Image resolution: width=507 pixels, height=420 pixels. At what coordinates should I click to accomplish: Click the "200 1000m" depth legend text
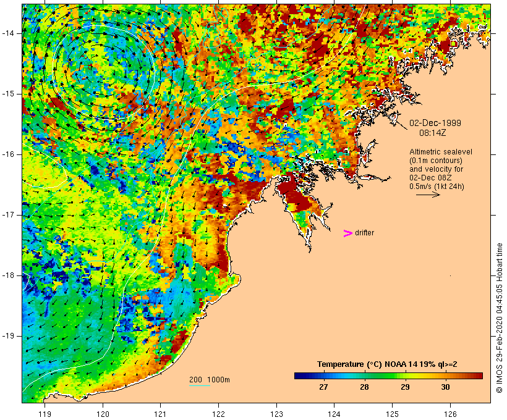coord(210,380)
